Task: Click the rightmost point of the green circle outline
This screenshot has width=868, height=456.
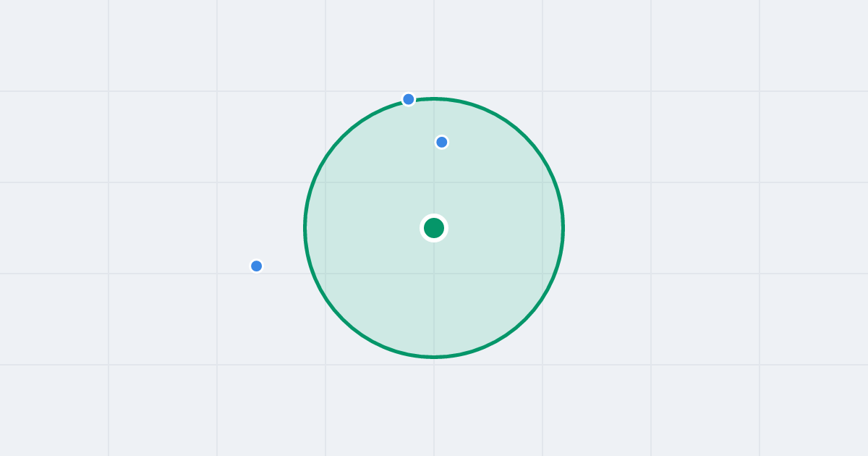Action: [563, 228]
